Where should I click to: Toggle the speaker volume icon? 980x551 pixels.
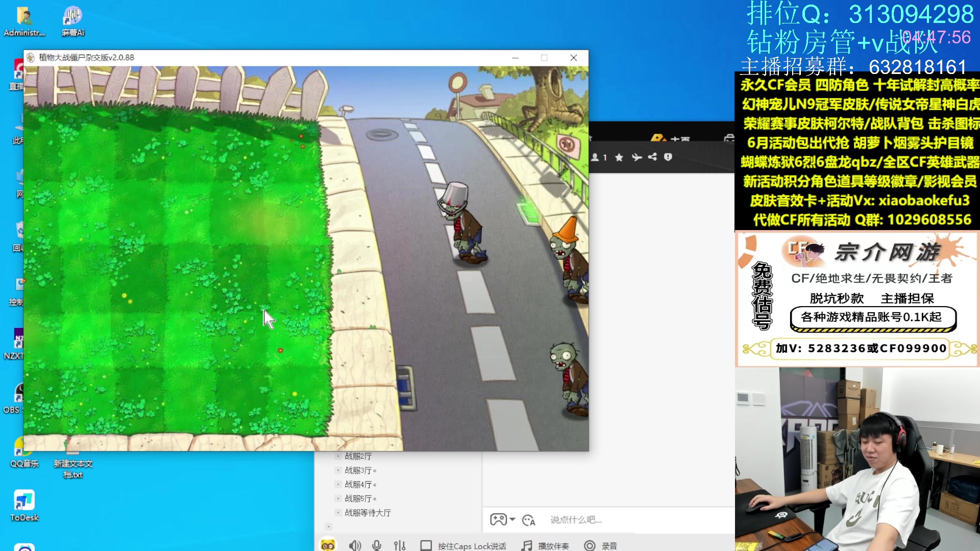pos(355,545)
